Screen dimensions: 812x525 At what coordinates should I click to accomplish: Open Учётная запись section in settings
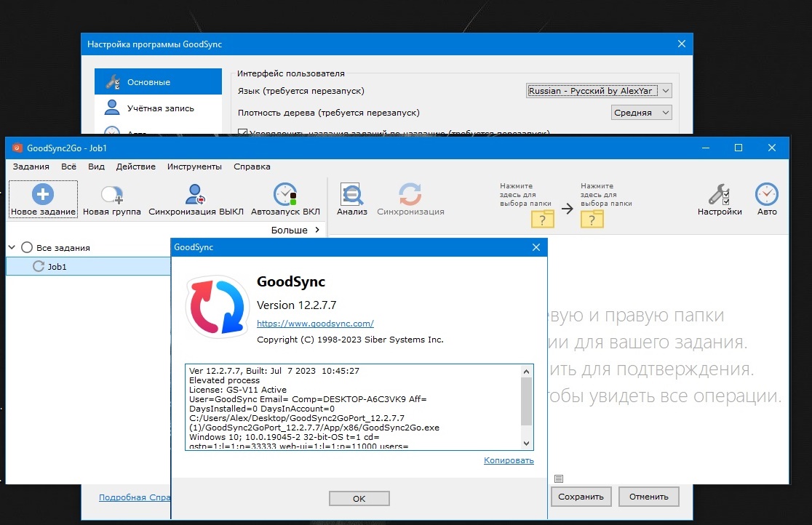(158, 108)
